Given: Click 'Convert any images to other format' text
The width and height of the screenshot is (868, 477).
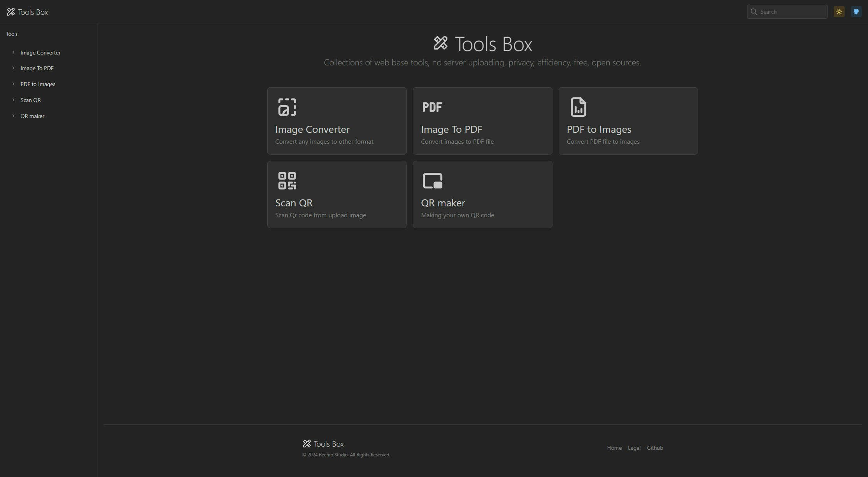Looking at the screenshot, I should click(324, 142).
